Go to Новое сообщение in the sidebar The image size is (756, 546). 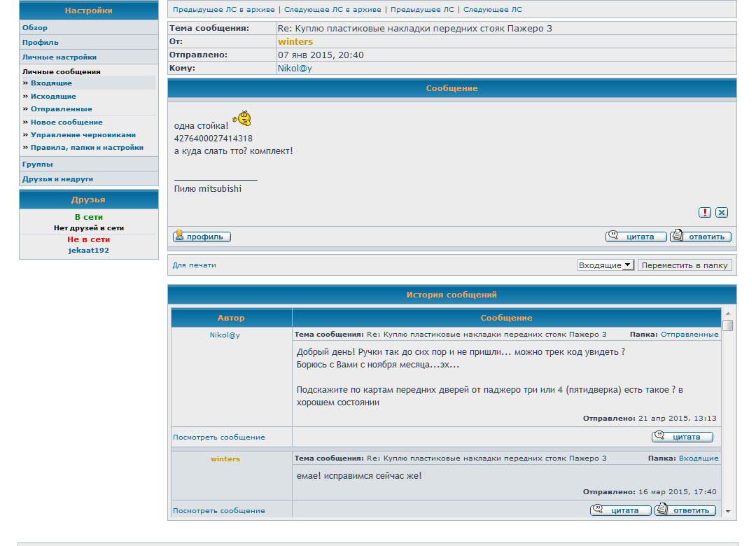pos(66,122)
